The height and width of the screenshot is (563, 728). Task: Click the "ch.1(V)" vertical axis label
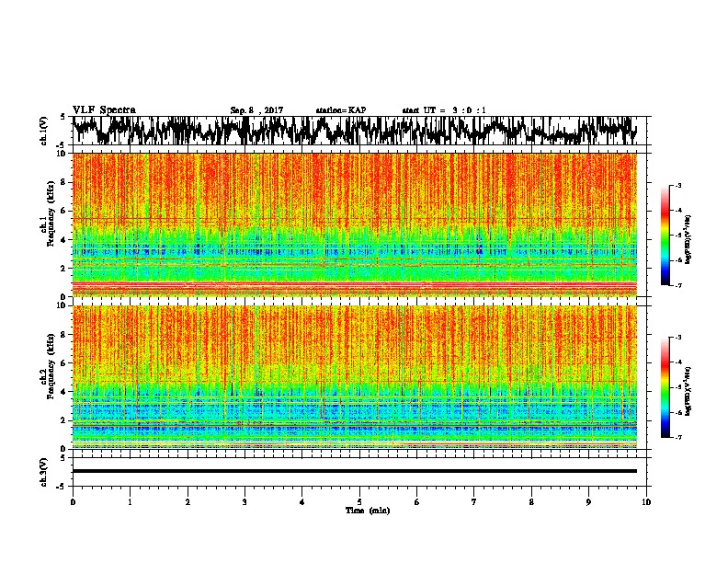click(44, 131)
